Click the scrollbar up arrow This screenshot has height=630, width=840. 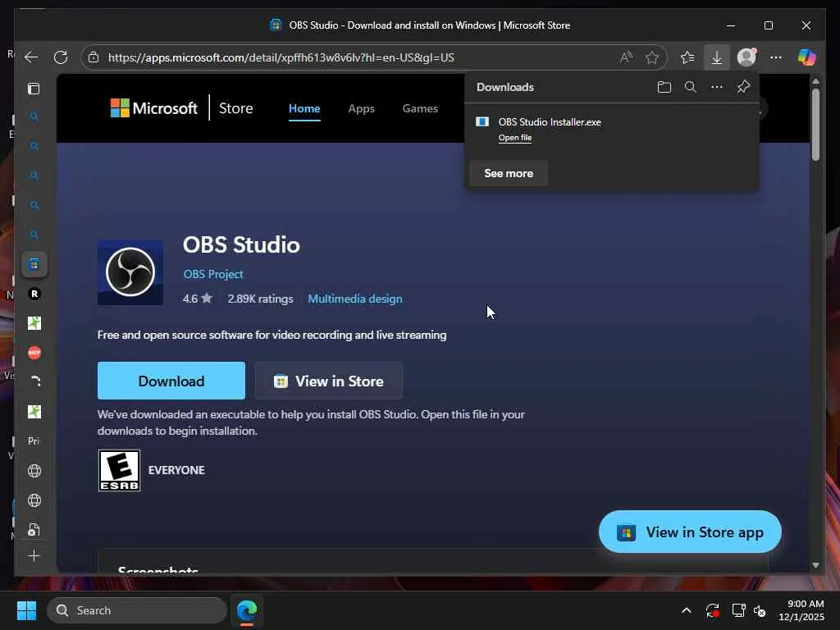(x=815, y=81)
